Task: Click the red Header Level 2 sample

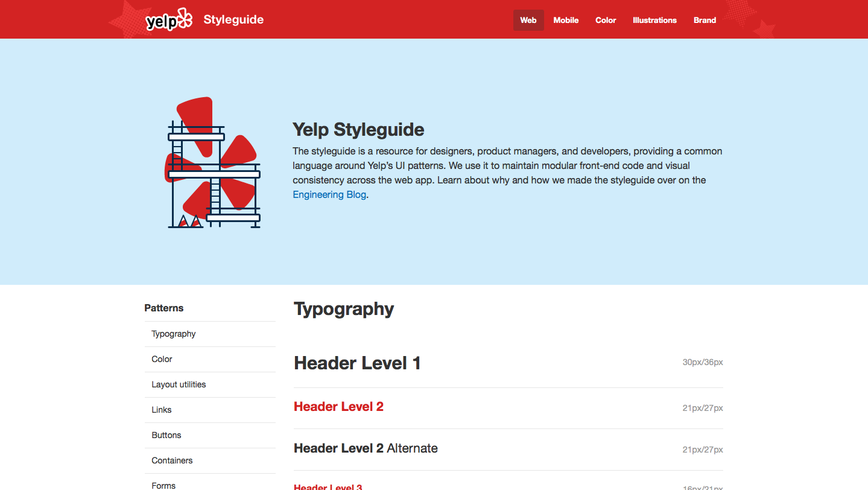Action: (338, 407)
